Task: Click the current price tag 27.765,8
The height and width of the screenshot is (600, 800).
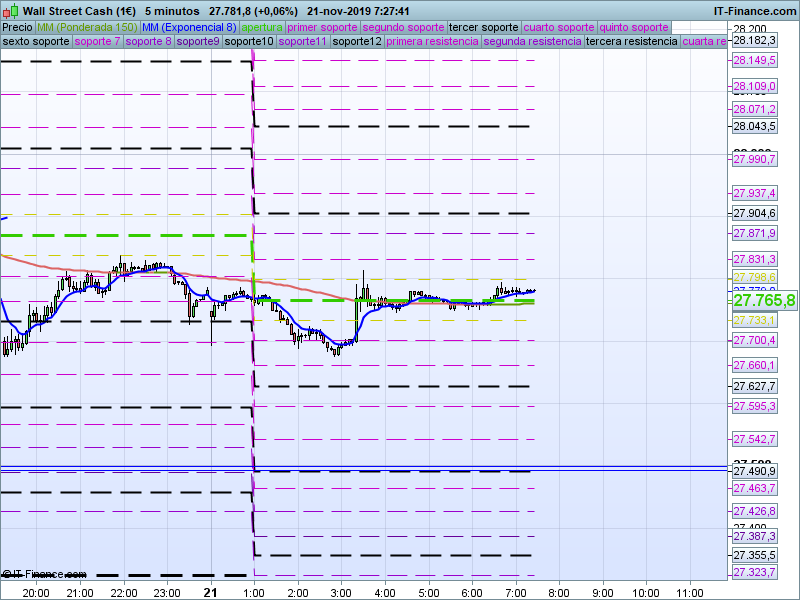Action: pos(764,300)
